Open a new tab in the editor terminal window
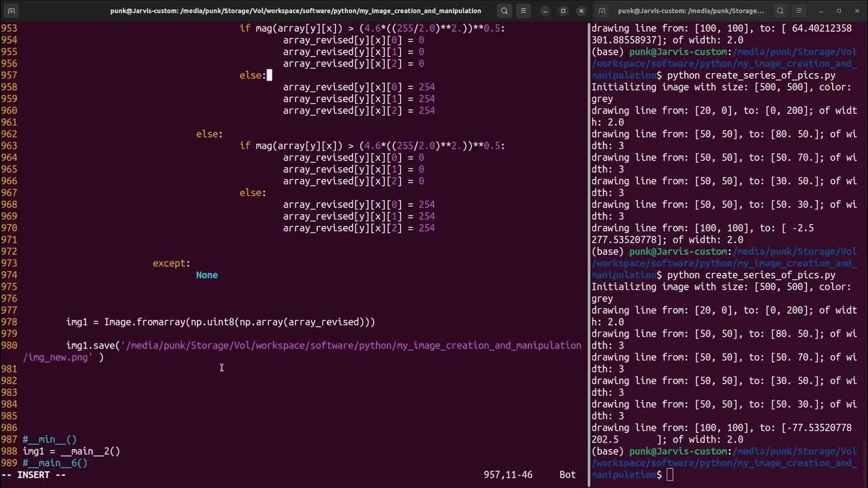 point(12,11)
